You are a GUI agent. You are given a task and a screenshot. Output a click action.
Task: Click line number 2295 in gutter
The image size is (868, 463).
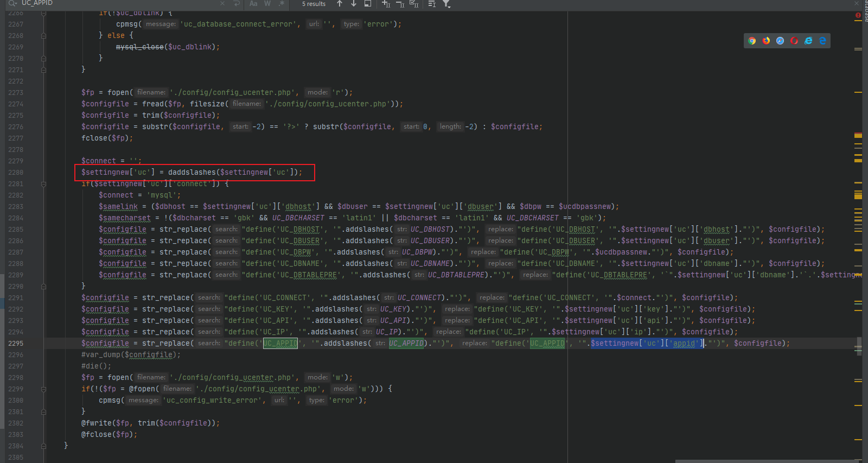click(x=16, y=344)
